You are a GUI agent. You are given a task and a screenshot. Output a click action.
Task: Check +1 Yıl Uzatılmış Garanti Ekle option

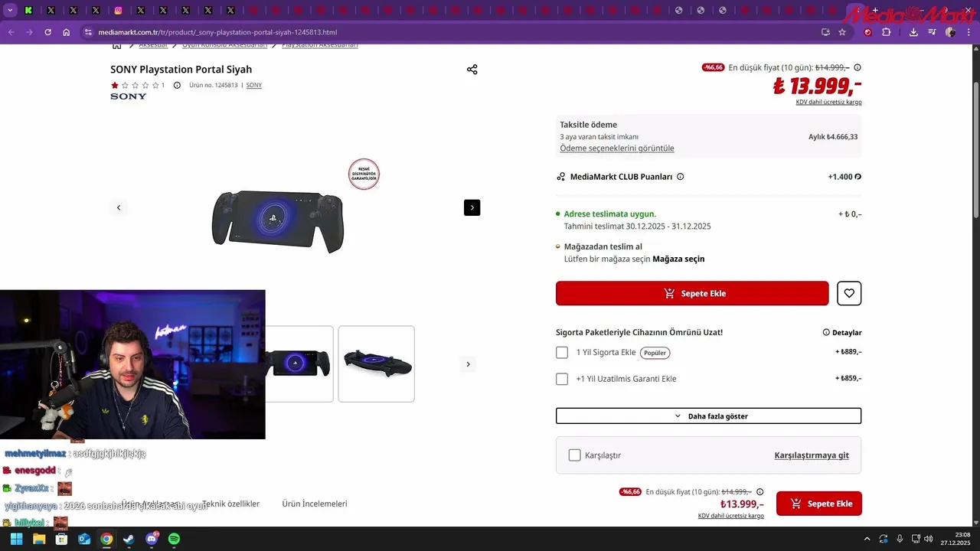pyautogui.click(x=562, y=379)
